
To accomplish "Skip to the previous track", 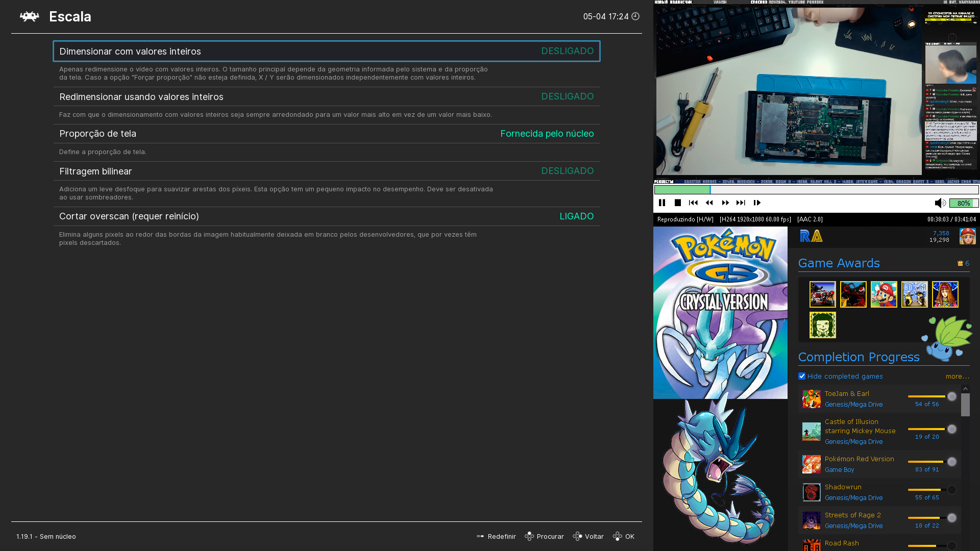I will tap(693, 203).
